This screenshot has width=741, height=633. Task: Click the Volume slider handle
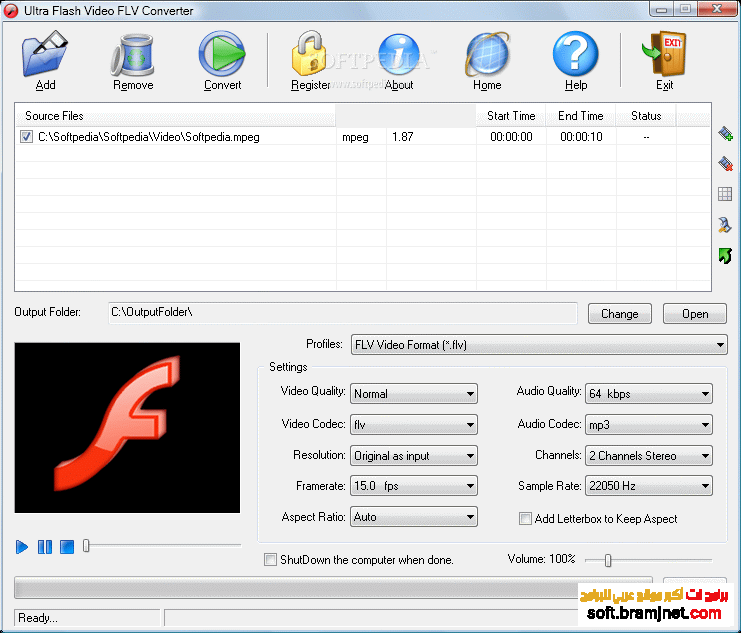click(x=608, y=560)
